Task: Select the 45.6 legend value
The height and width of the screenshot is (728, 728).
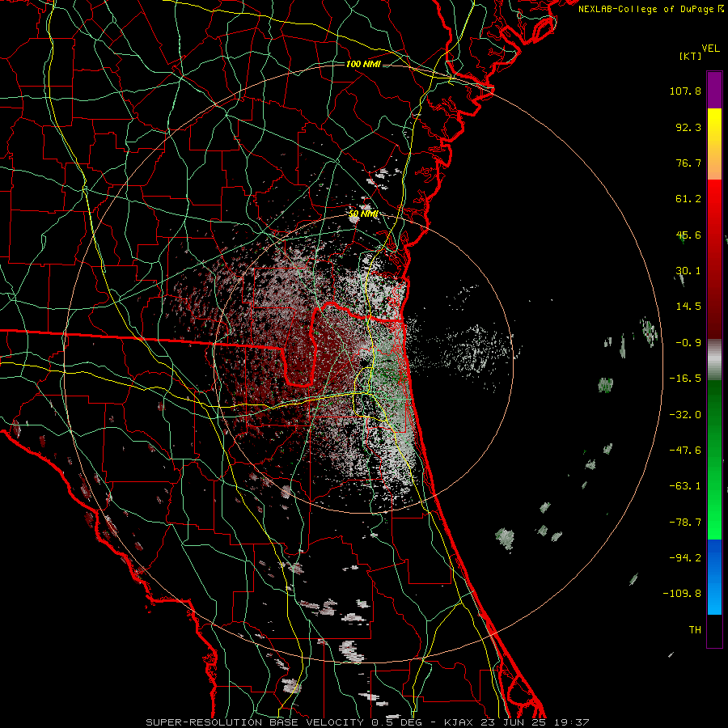Action: 688,235
